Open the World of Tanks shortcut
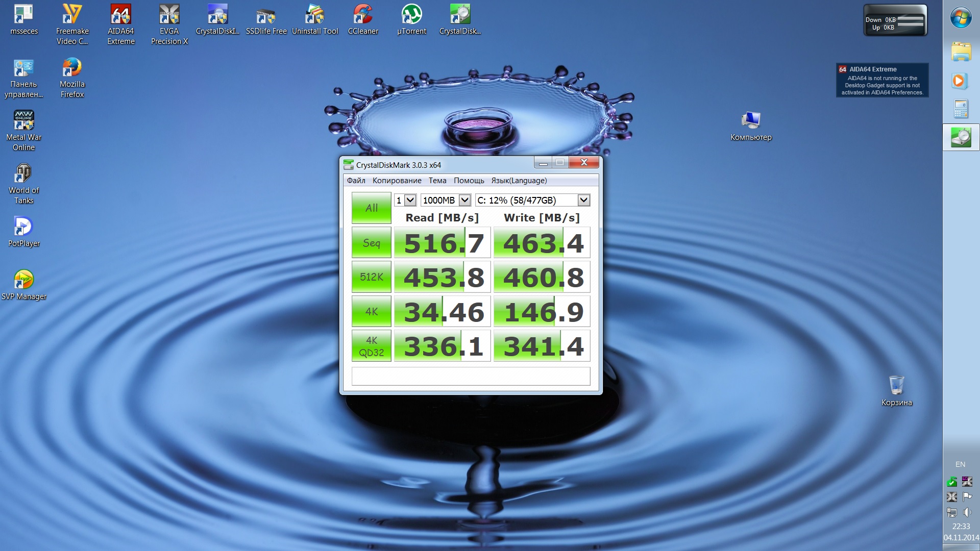980x551 pixels. [23, 184]
